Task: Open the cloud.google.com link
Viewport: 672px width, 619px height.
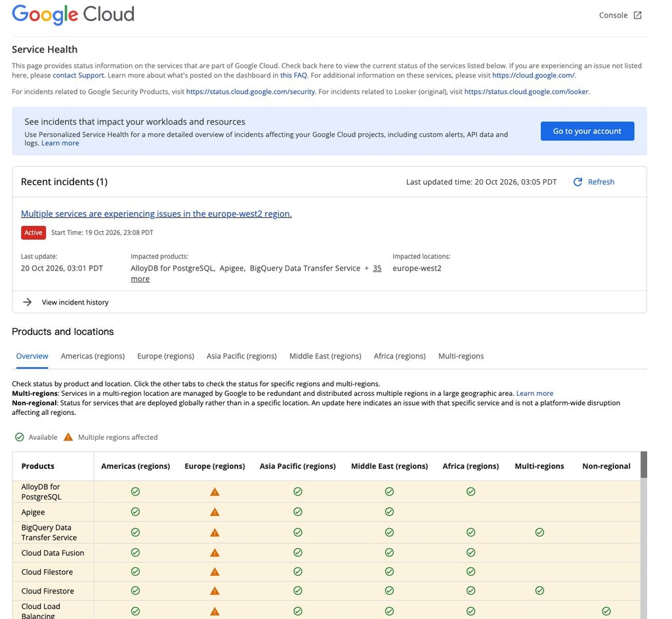Action: (534, 75)
